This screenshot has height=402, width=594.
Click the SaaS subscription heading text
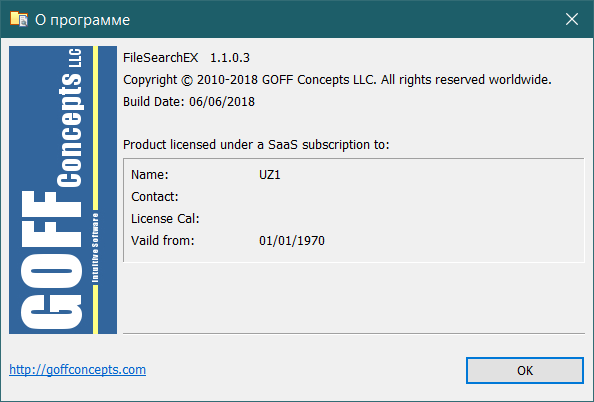tap(256, 145)
